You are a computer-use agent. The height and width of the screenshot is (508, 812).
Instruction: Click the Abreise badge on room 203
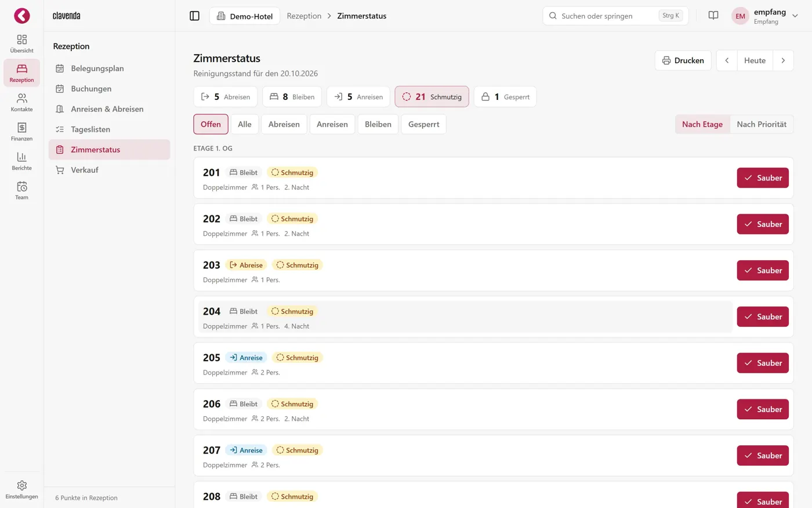(x=246, y=265)
